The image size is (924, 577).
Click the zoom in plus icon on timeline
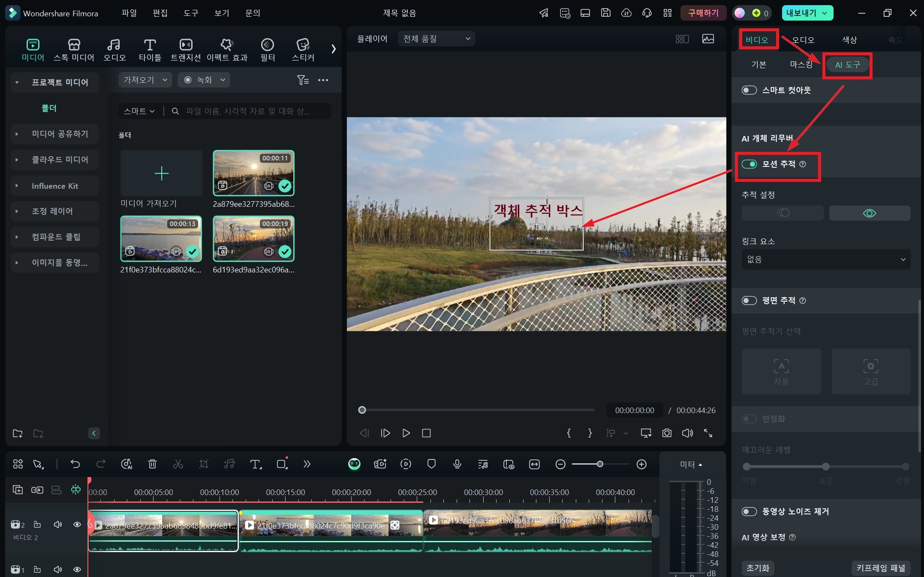tap(641, 464)
